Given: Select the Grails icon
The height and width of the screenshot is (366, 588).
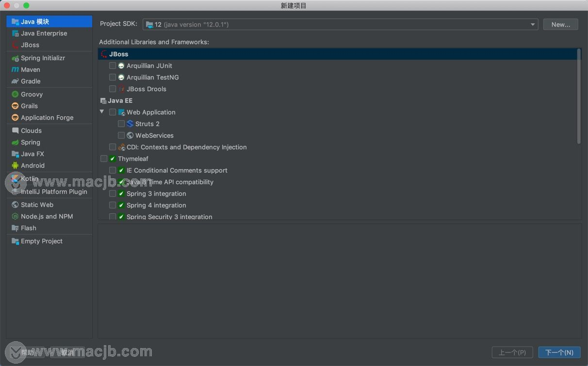Looking at the screenshot, I should 15,106.
